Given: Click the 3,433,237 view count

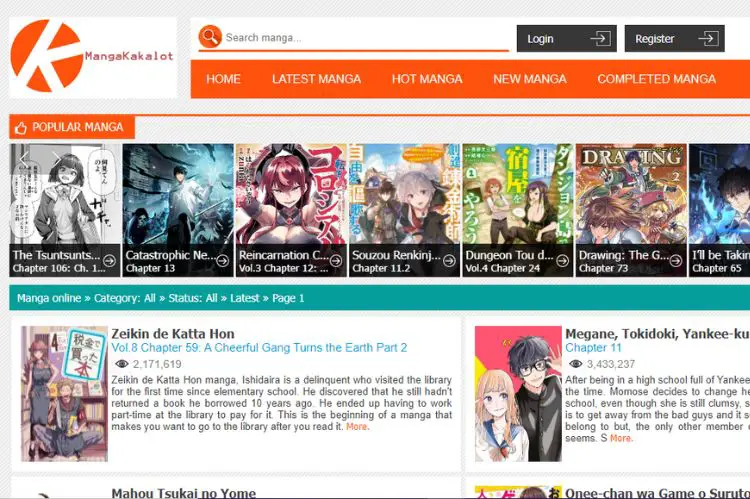Looking at the screenshot, I should pos(611,365).
